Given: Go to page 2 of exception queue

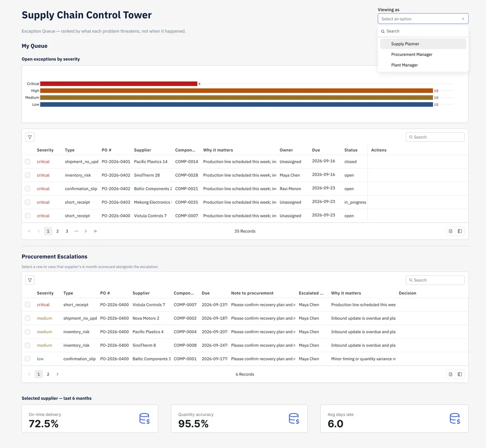Looking at the screenshot, I should pyautogui.click(x=58, y=231).
